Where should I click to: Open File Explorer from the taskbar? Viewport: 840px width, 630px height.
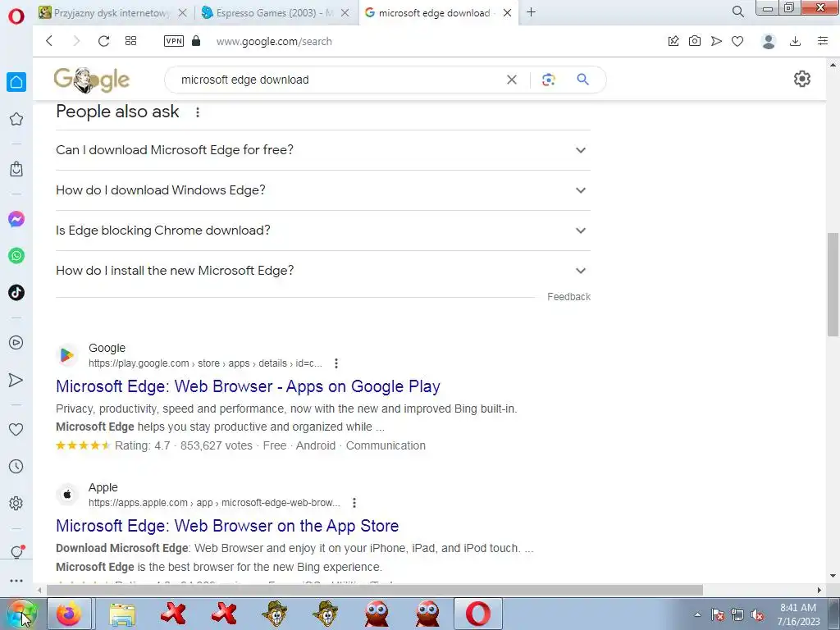click(x=122, y=614)
